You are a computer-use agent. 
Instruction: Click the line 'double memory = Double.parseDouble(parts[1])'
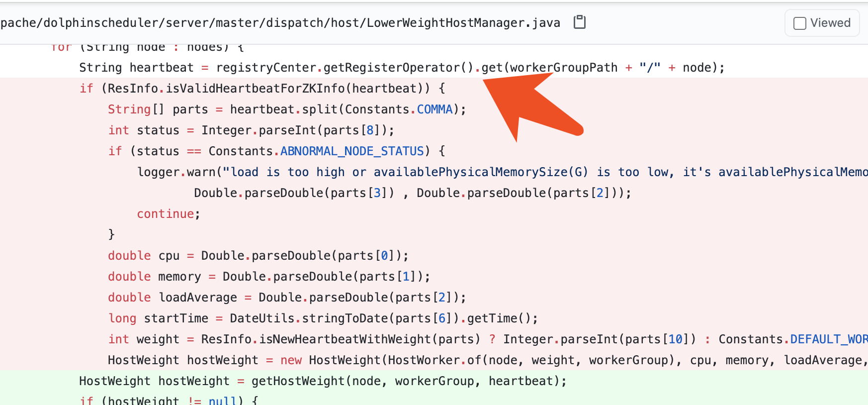pos(269,277)
